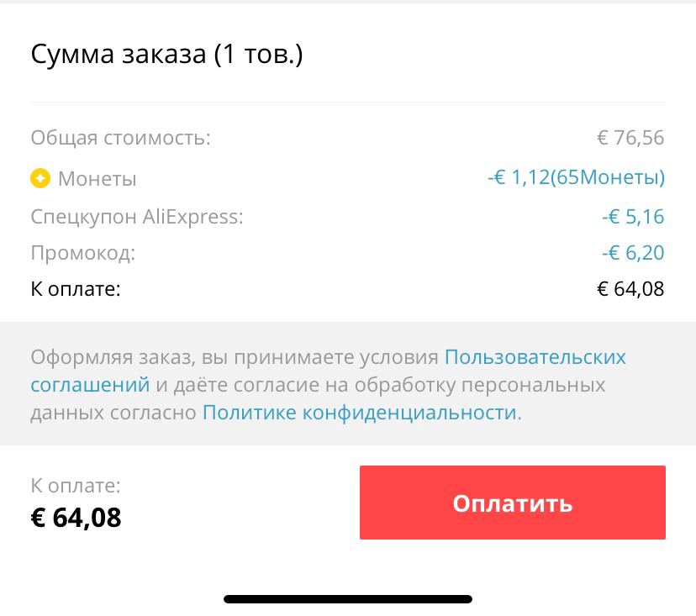Tap the Спецкупон AliExpress discount -€ 5,16
The image size is (696, 616).
tap(633, 217)
